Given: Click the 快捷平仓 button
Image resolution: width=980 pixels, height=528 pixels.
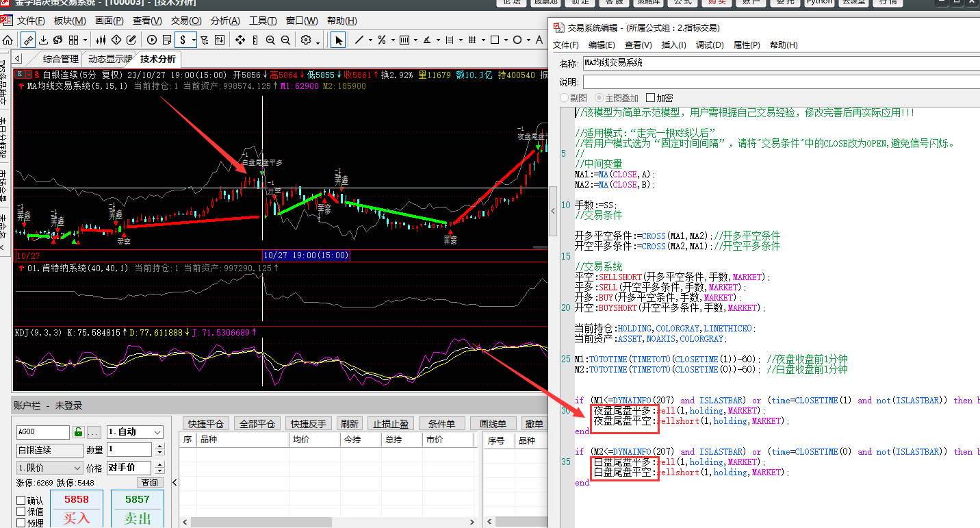Looking at the screenshot, I should point(206,424).
